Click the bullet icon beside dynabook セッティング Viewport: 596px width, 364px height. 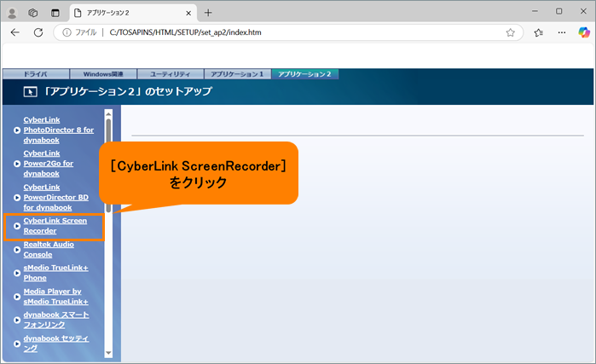point(17,344)
